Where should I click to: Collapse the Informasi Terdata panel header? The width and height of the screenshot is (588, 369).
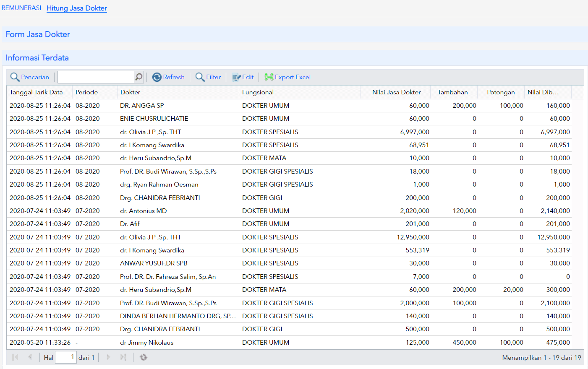[295, 58]
